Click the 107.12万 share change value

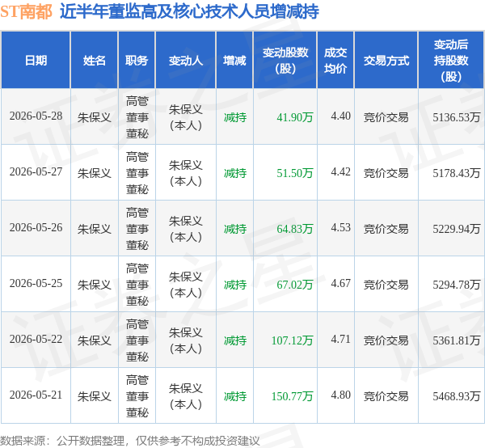click(293, 340)
